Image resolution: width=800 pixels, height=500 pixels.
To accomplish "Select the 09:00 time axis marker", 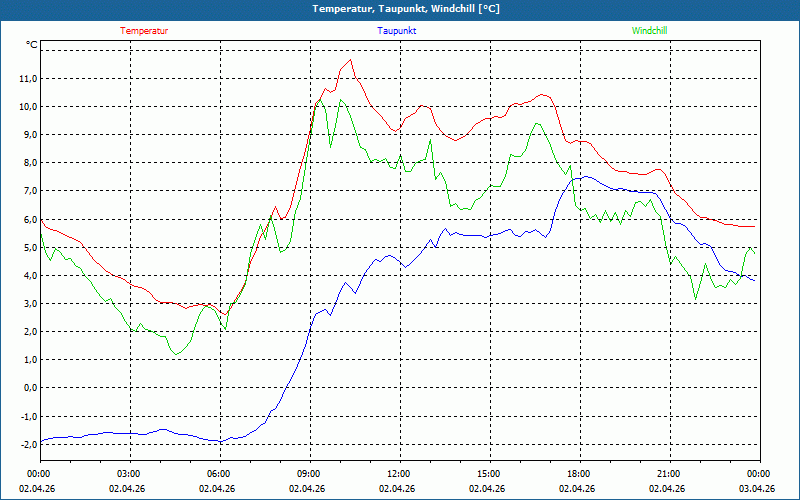I will click(309, 474).
